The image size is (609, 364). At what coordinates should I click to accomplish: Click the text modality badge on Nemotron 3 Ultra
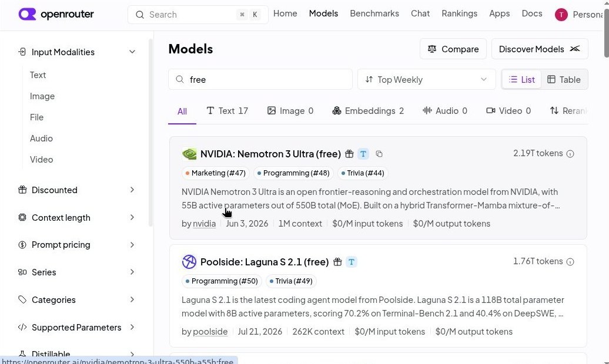point(363,154)
